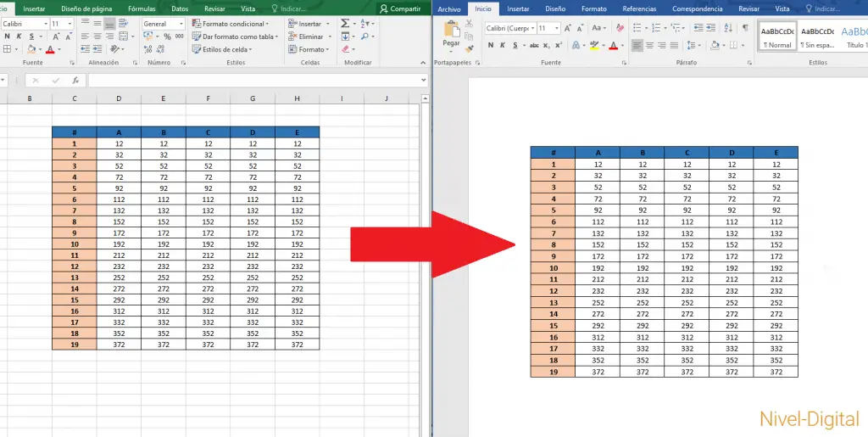
Task: Click Excel shrink font size icon
Action: pyautogui.click(x=69, y=36)
